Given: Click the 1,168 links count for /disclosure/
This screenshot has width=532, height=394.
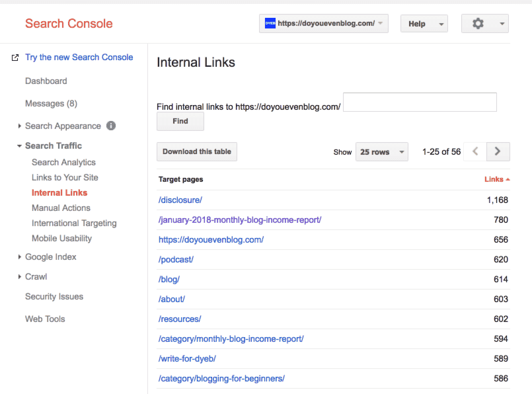Looking at the screenshot, I should click(x=498, y=200).
